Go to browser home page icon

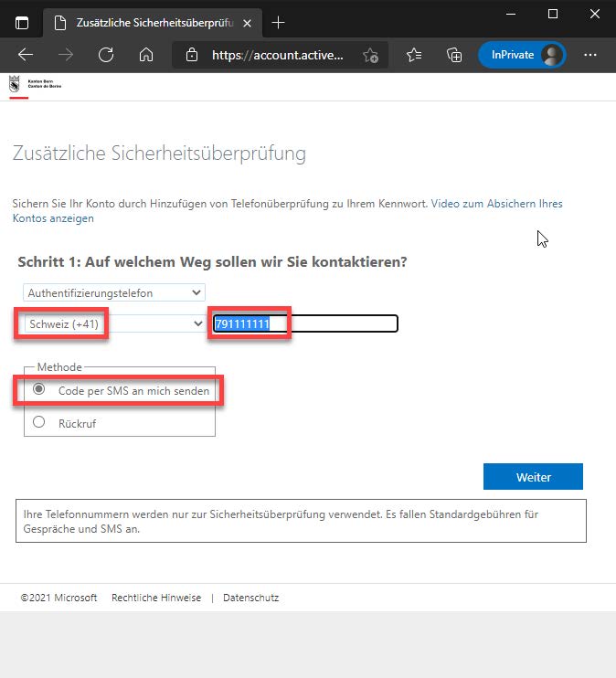pyautogui.click(x=145, y=55)
